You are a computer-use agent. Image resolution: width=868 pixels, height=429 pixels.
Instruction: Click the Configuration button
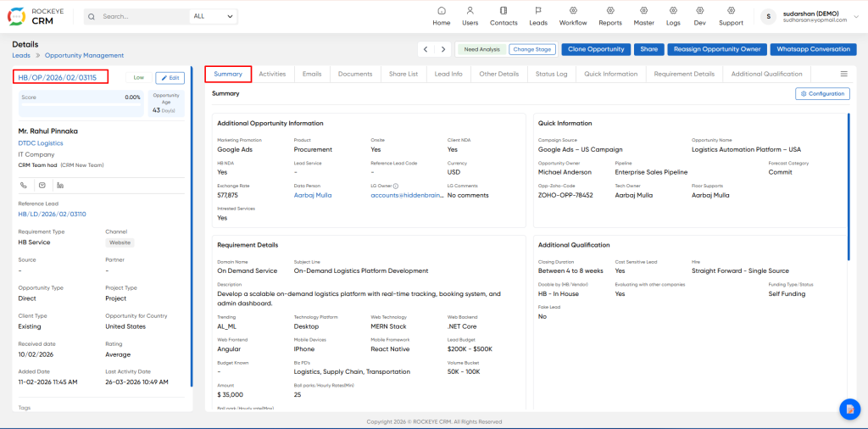coord(822,94)
